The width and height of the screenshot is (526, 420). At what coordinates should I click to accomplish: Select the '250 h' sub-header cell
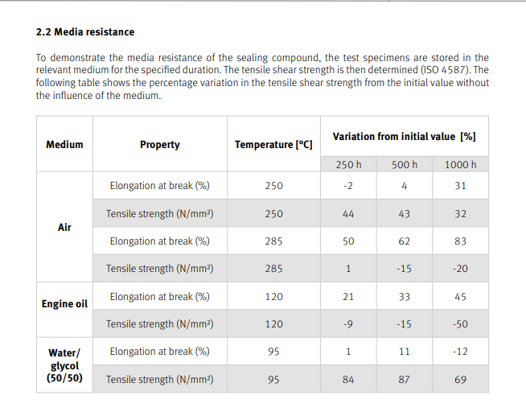pos(348,165)
